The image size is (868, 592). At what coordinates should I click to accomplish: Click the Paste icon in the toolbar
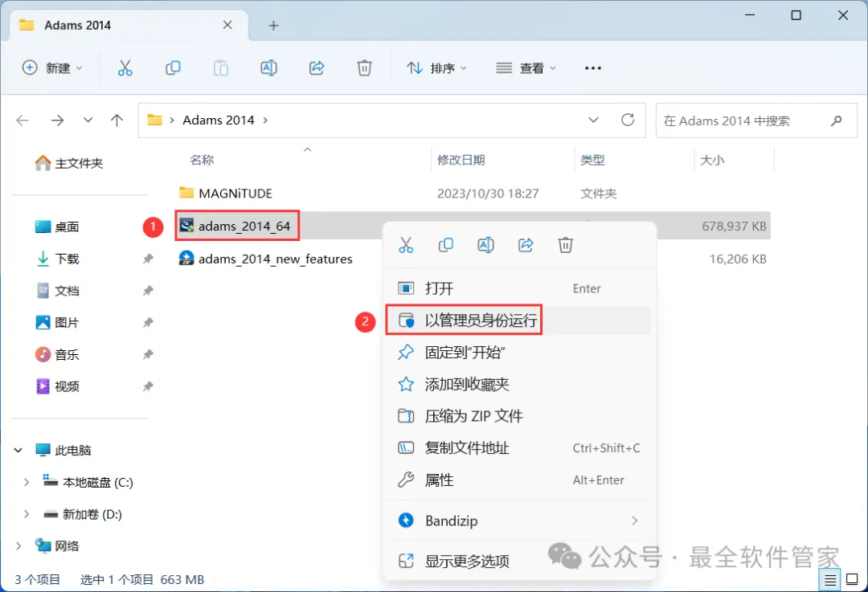coord(221,68)
